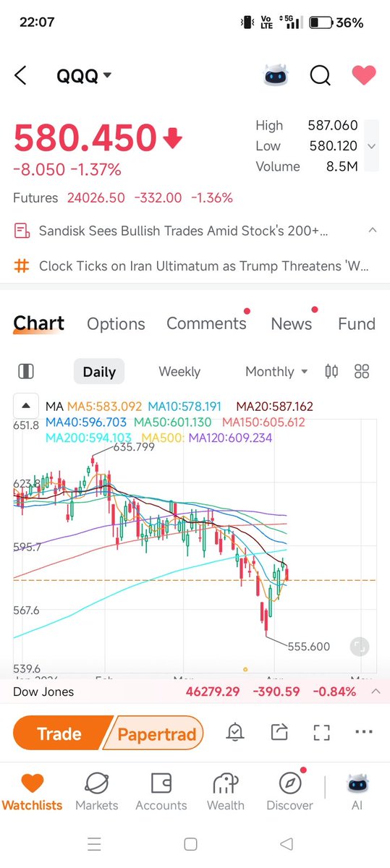Select the Daily timeframe
The width and height of the screenshot is (390, 868).
tap(99, 372)
